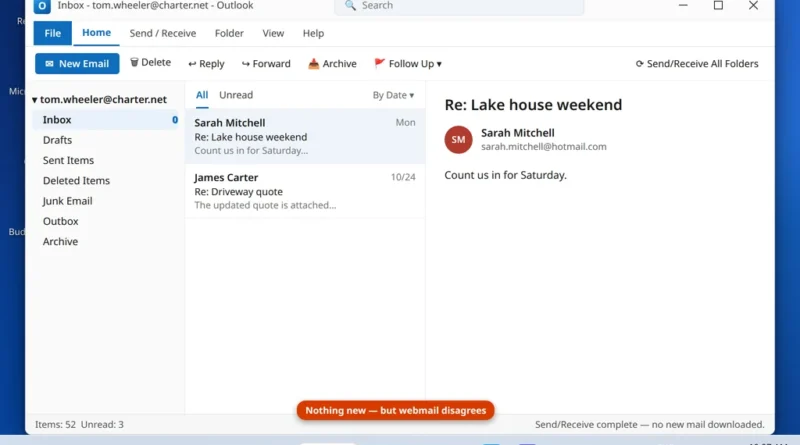The width and height of the screenshot is (800, 445).
Task: Open the Help ribbon tab
Action: pyautogui.click(x=313, y=33)
